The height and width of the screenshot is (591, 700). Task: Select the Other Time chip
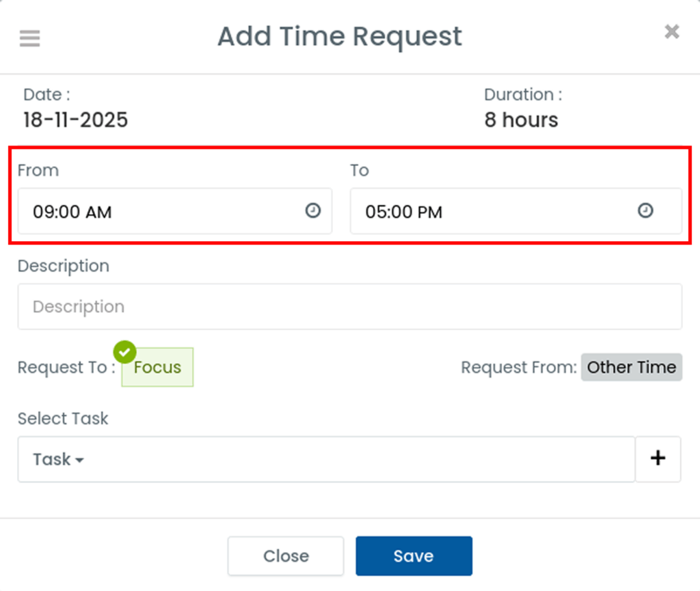[x=631, y=367]
